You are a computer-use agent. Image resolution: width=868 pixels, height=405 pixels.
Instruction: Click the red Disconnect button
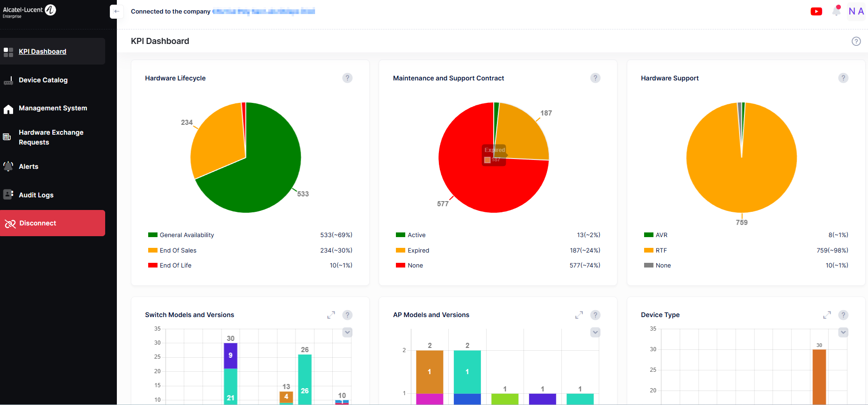[x=52, y=223]
